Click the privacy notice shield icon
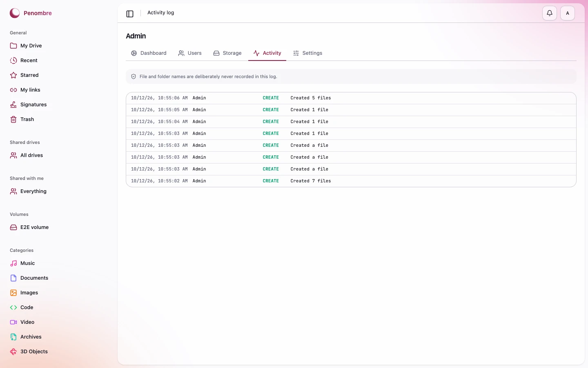 [134, 76]
